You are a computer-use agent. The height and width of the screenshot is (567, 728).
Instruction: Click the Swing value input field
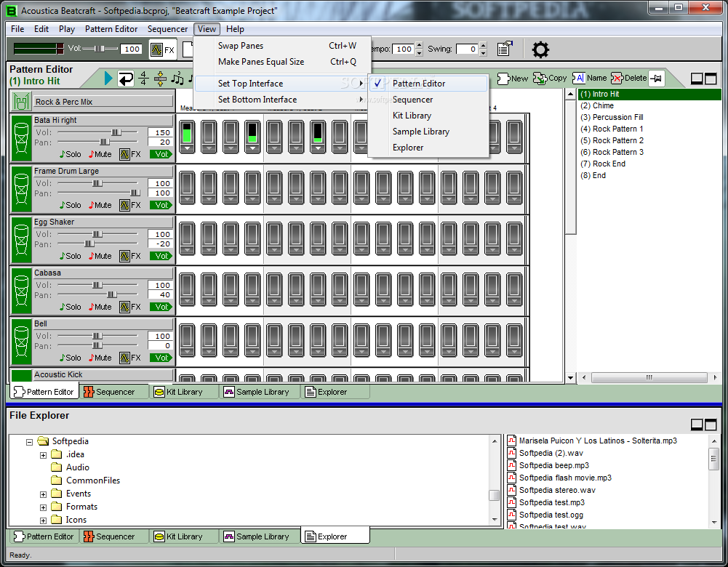click(467, 49)
